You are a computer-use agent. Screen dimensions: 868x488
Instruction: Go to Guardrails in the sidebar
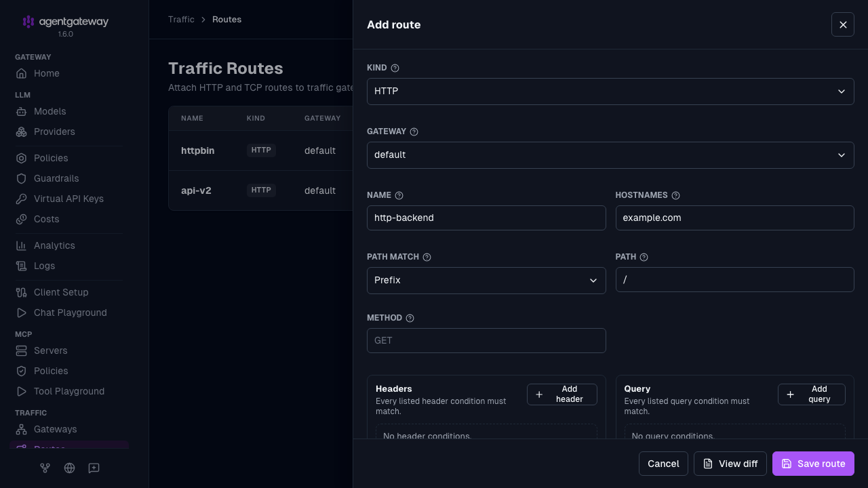pyautogui.click(x=68, y=178)
